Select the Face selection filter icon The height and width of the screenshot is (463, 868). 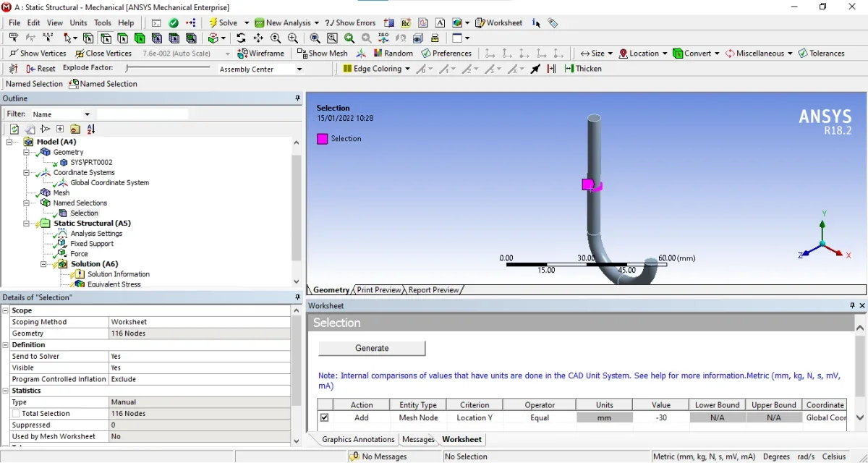pyautogui.click(x=123, y=38)
